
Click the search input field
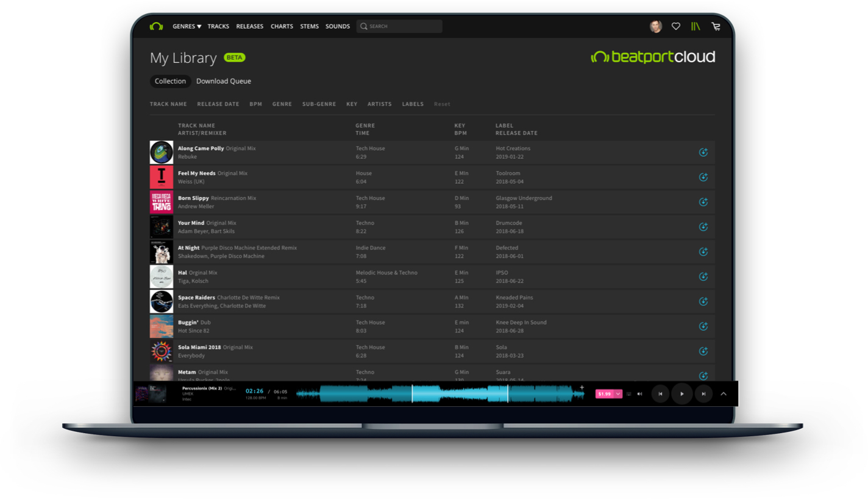click(x=399, y=26)
